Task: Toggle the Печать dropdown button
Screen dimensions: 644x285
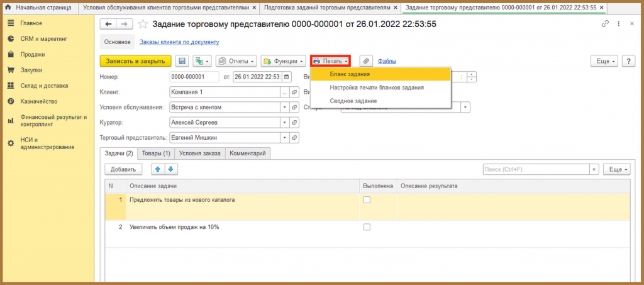Action: tap(330, 61)
